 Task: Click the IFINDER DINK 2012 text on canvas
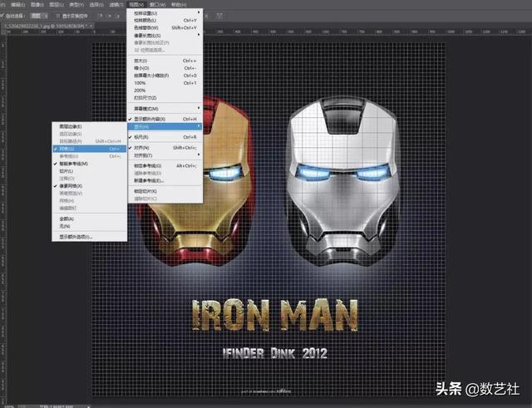tap(275, 354)
